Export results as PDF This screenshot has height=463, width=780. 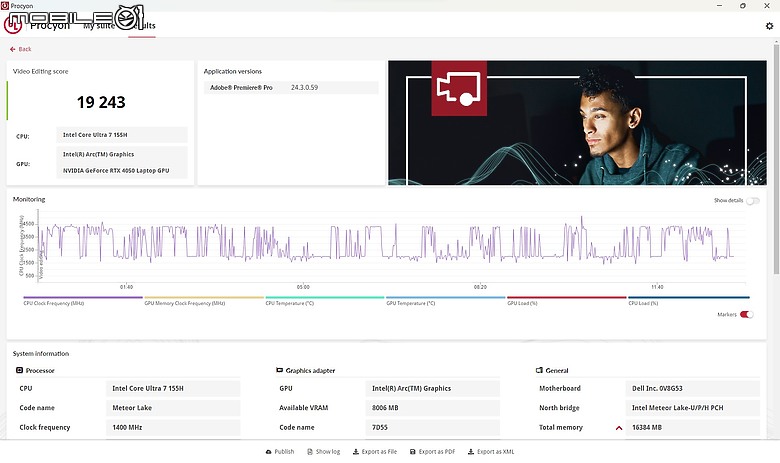tap(432, 452)
